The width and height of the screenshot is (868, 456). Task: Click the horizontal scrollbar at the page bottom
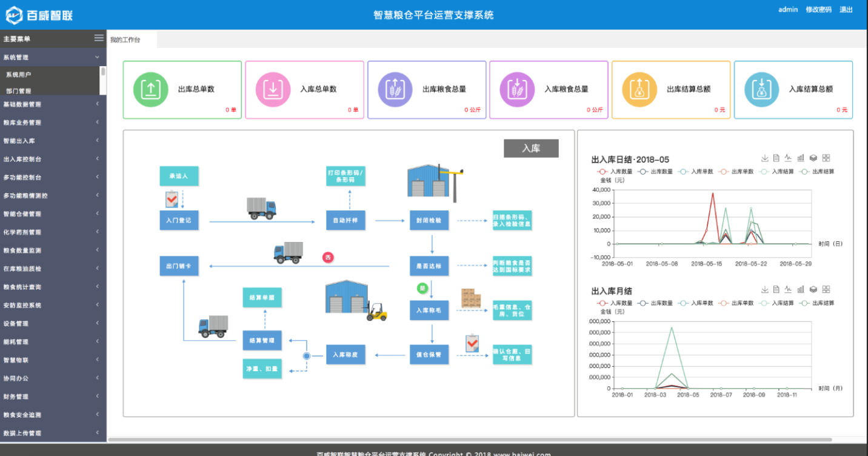click(x=470, y=439)
